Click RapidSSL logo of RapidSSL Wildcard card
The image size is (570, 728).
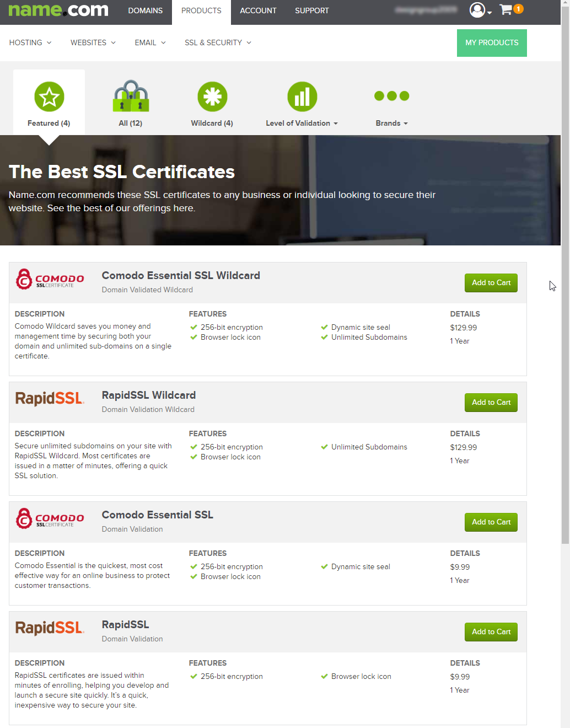point(50,398)
